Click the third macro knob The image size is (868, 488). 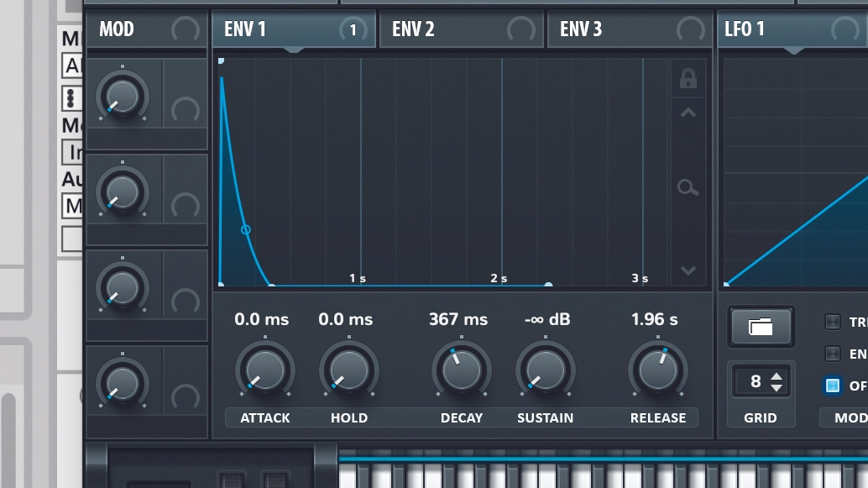(123, 288)
